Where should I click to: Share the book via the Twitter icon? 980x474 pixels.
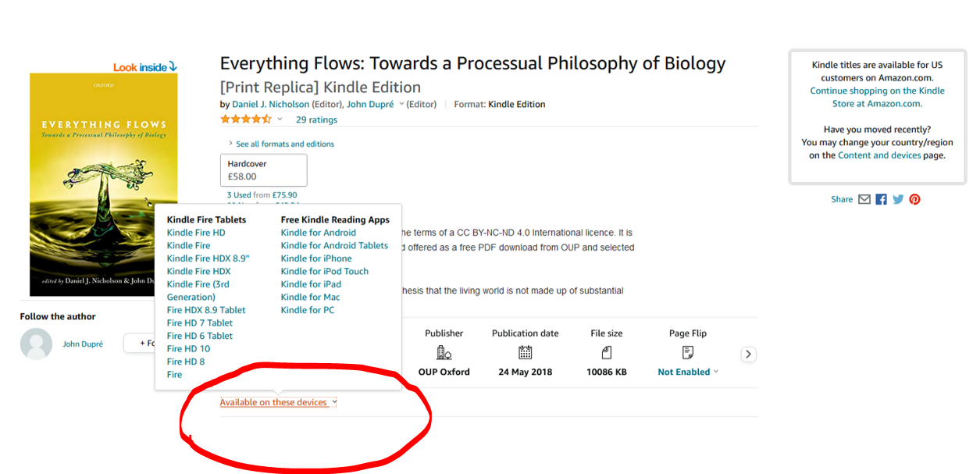point(898,199)
